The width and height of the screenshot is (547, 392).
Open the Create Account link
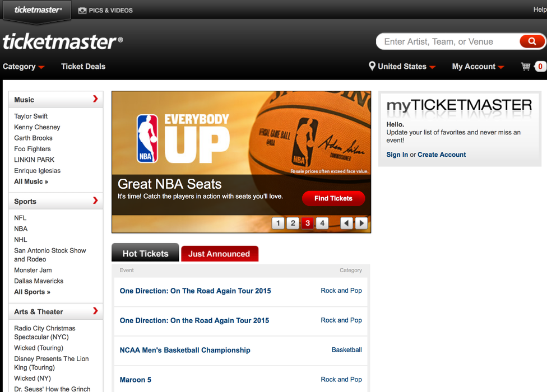click(442, 155)
